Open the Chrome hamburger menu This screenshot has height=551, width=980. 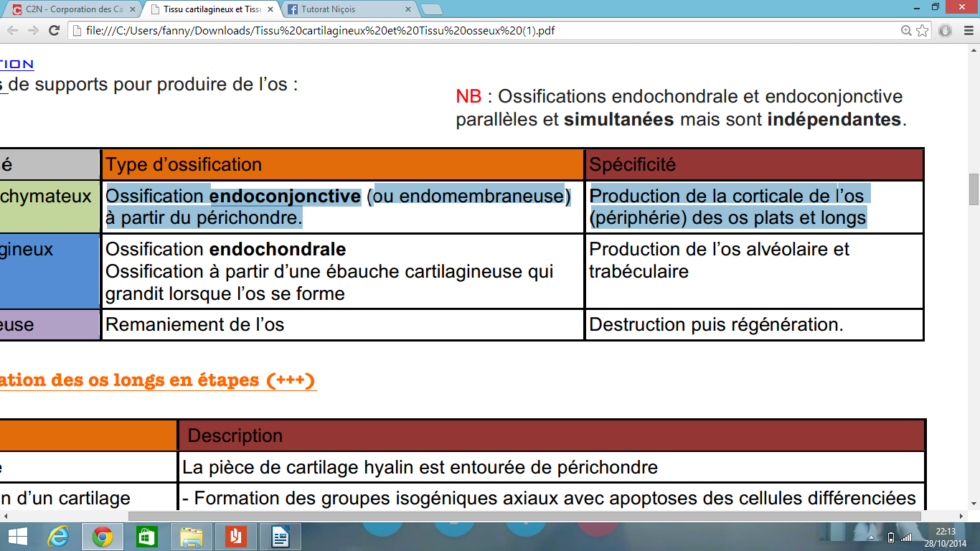(968, 31)
